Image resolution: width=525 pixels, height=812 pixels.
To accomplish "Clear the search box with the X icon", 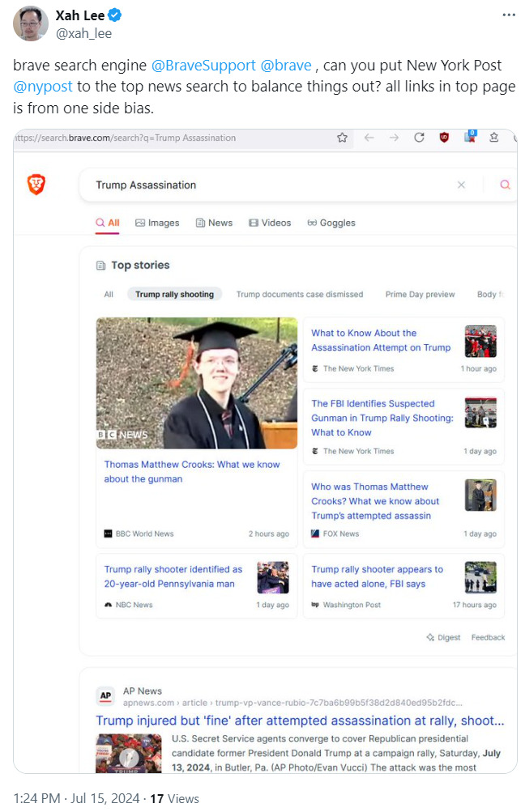I will click(461, 185).
